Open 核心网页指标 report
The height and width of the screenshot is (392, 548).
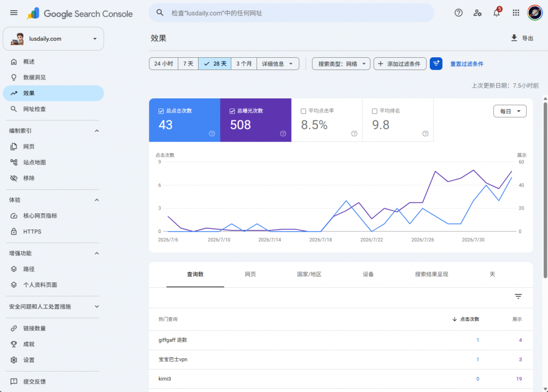tap(53, 216)
